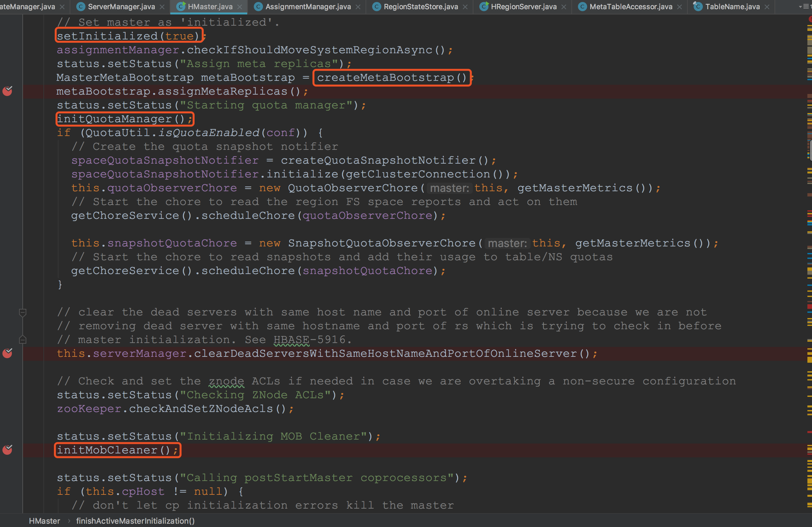Close the TableName.java tab
This screenshot has height=527, width=812.
pyautogui.click(x=767, y=7)
